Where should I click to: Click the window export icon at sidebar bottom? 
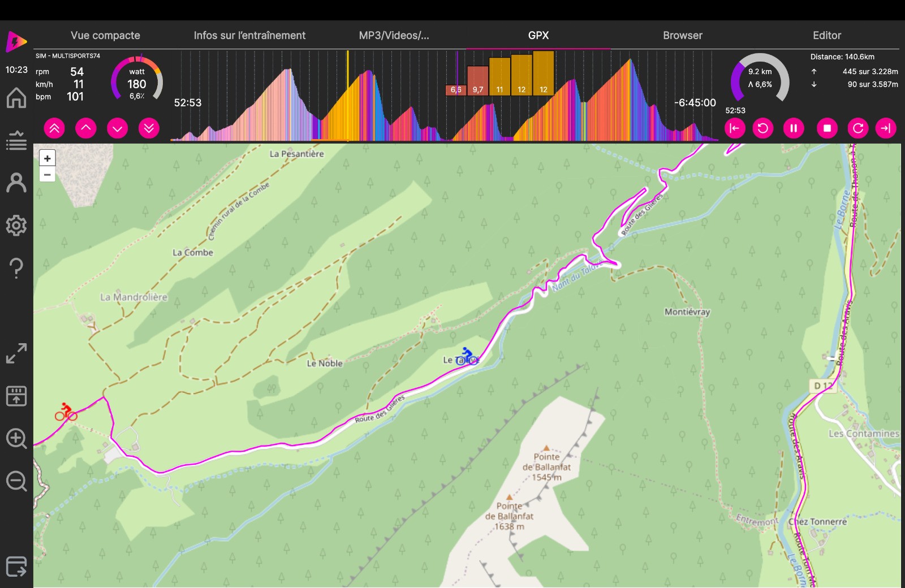coord(16,566)
